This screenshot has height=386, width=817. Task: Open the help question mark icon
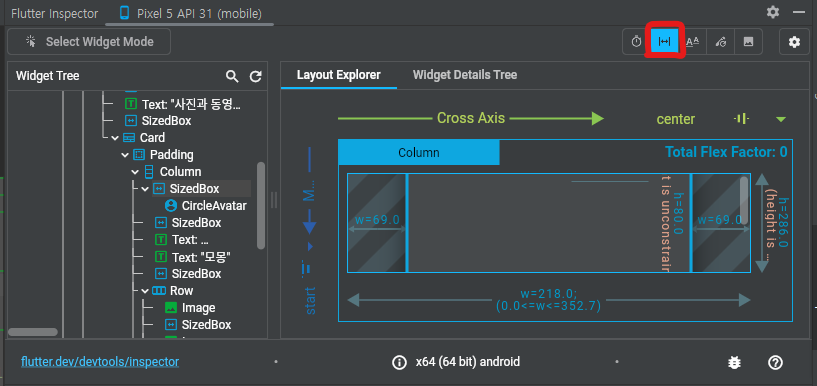775,363
